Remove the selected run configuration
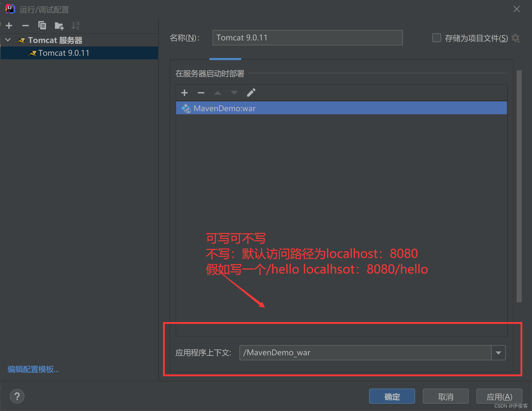 pyautogui.click(x=26, y=26)
